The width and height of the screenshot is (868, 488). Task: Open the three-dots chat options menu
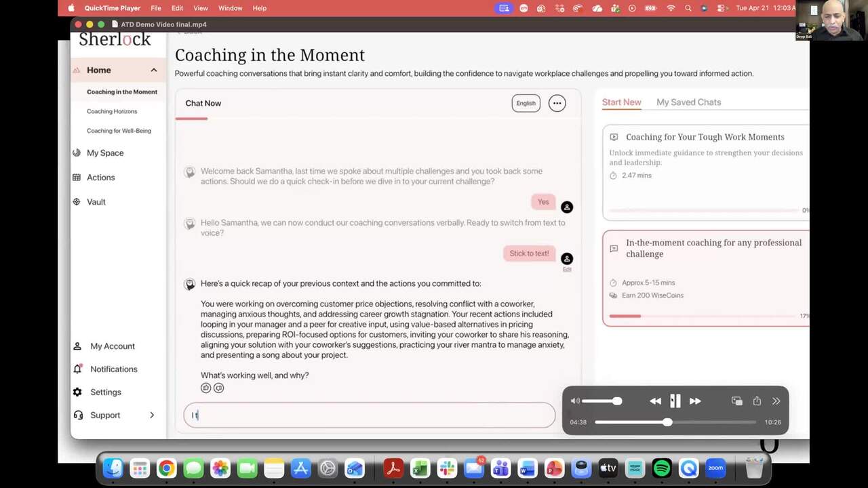pyautogui.click(x=557, y=103)
